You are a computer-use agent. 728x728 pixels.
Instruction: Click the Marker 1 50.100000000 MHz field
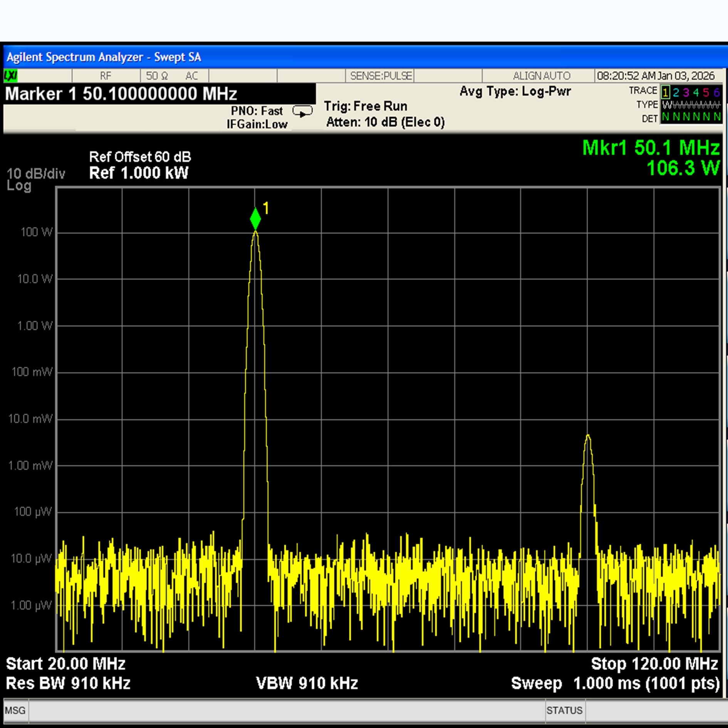pyautogui.click(x=159, y=94)
